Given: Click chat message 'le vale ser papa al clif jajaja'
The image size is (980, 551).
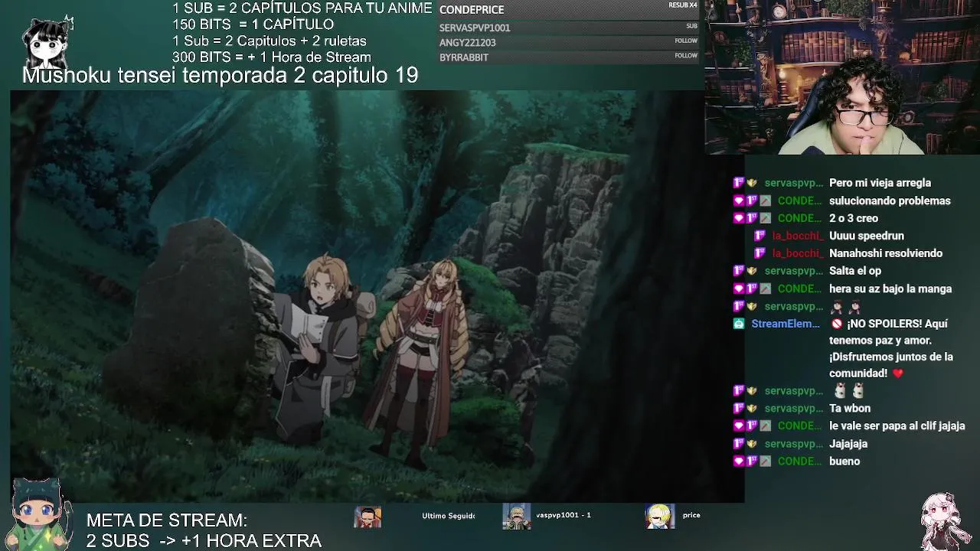Looking at the screenshot, I should tap(897, 426).
